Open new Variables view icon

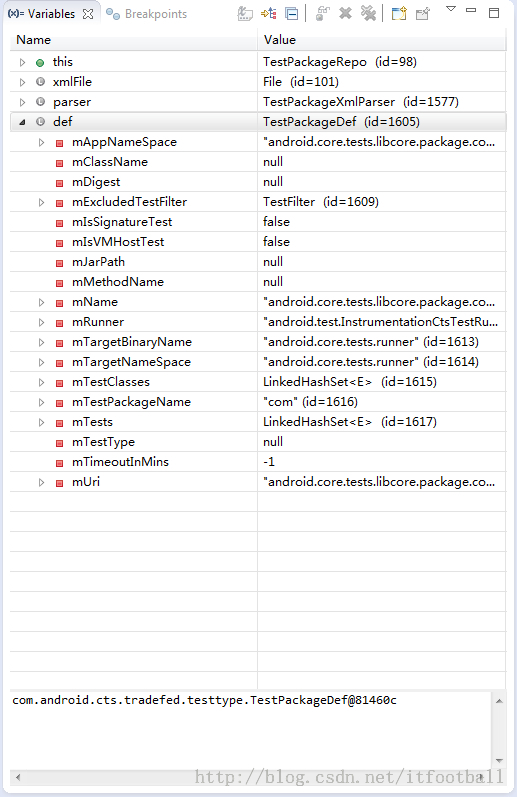pos(399,13)
